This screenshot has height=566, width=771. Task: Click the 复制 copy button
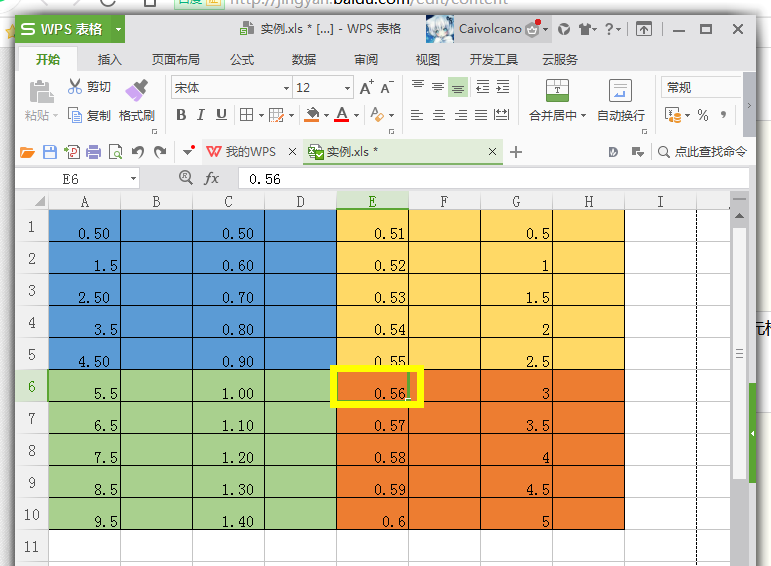tap(89, 116)
